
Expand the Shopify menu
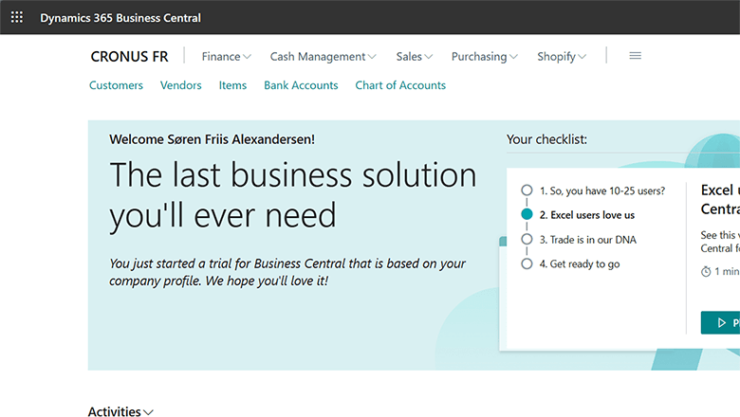(x=562, y=57)
